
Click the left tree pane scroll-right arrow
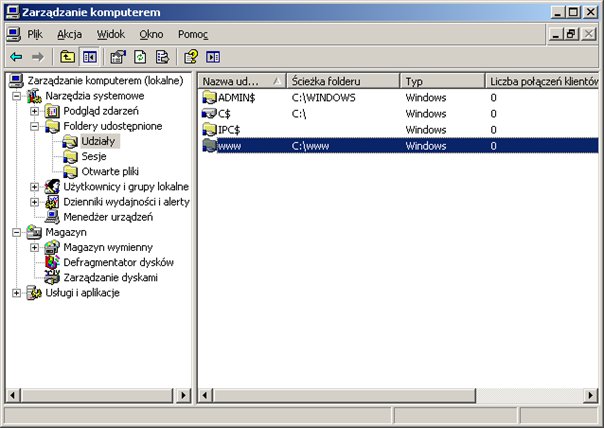point(183,395)
